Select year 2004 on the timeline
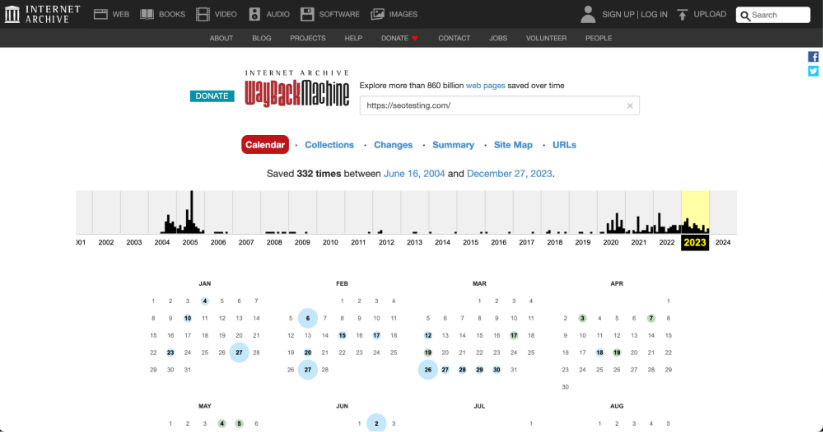Image resolution: width=823 pixels, height=432 pixels. (162, 243)
